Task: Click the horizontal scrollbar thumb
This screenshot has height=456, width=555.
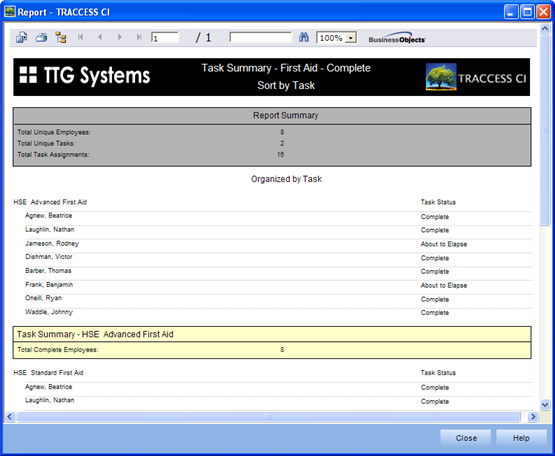Action: click(x=269, y=417)
